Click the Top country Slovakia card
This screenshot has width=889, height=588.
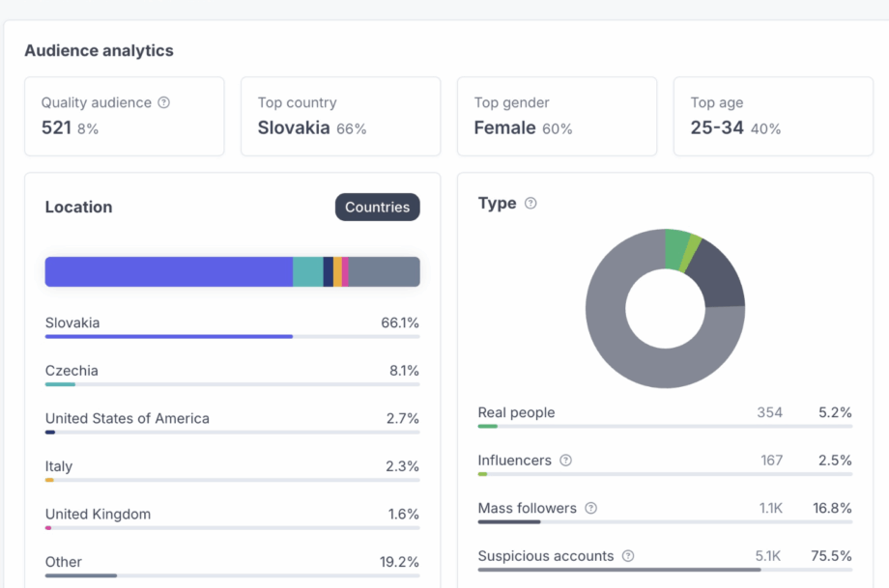[x=340, y=116]
